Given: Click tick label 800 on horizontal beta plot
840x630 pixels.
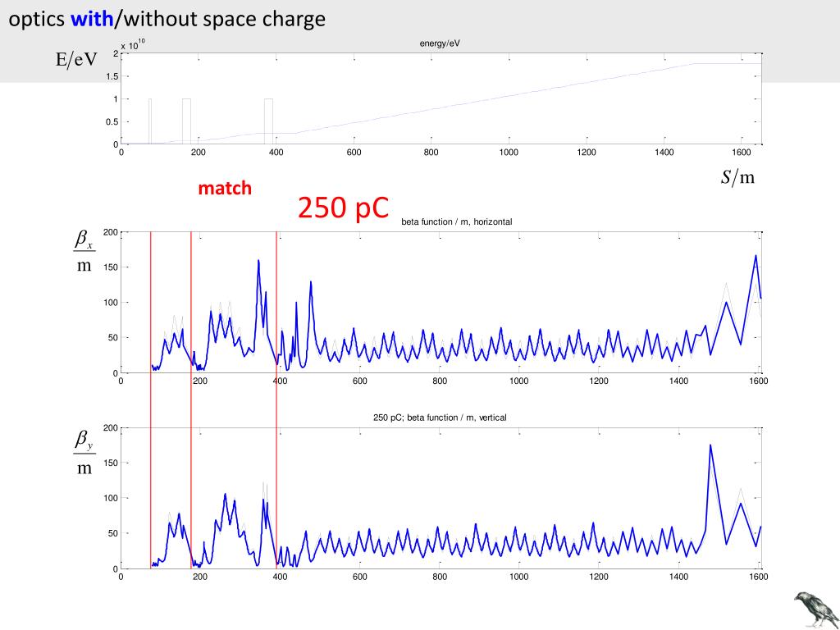Looking at the screenshot, I should click(440, 381).
